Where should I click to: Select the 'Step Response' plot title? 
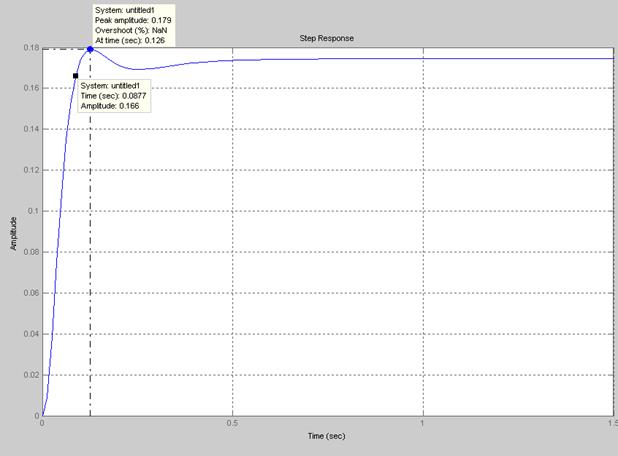point(326,38)
